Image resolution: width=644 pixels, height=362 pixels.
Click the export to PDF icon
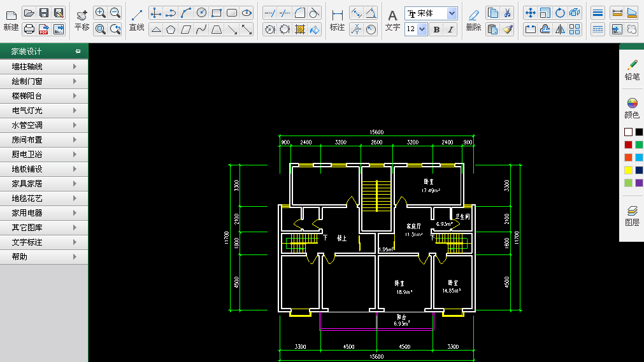(44, 29)
